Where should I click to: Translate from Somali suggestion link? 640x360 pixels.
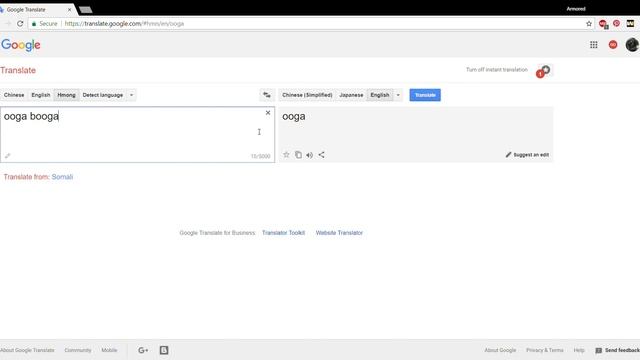tap(62, 177)
